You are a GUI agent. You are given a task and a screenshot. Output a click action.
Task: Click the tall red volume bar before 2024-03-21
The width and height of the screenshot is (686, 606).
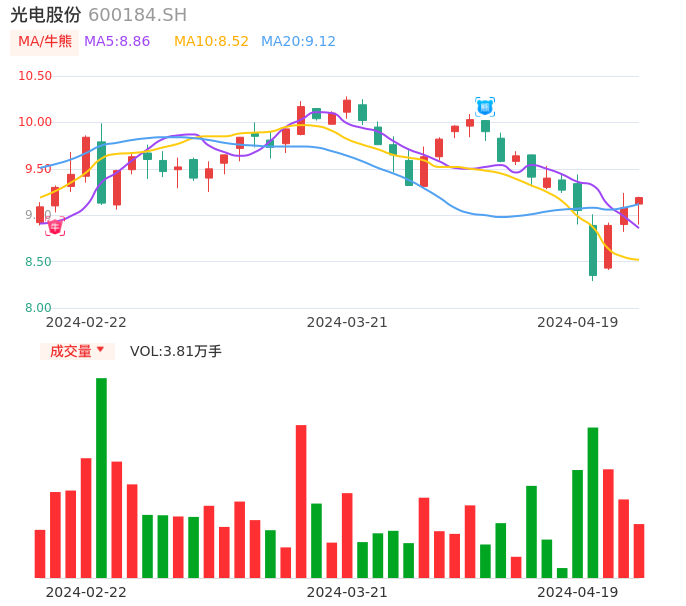(x=301, y=501)
